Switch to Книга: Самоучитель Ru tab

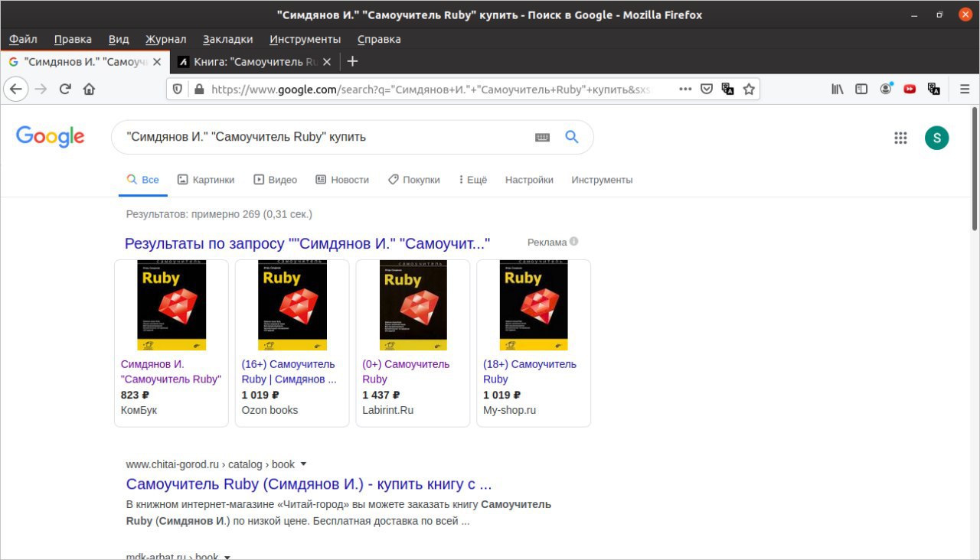tap(253, 62)
